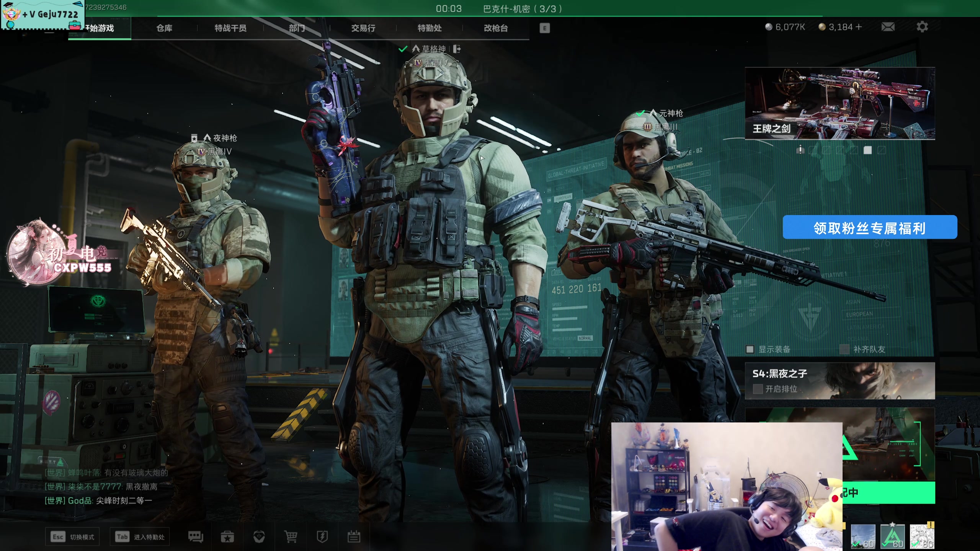Click player name 元神枪
Viewport: 980px width, 551px height.
[x=671, y=113]
